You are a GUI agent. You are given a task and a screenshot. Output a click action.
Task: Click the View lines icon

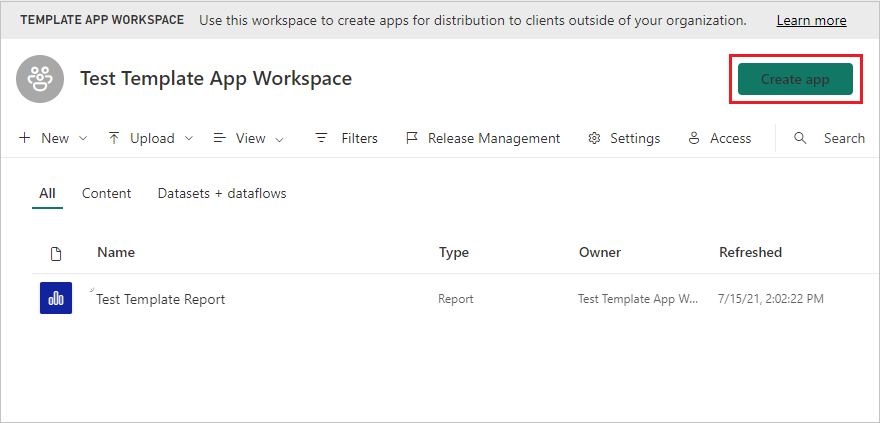click(x=220, y=138)
